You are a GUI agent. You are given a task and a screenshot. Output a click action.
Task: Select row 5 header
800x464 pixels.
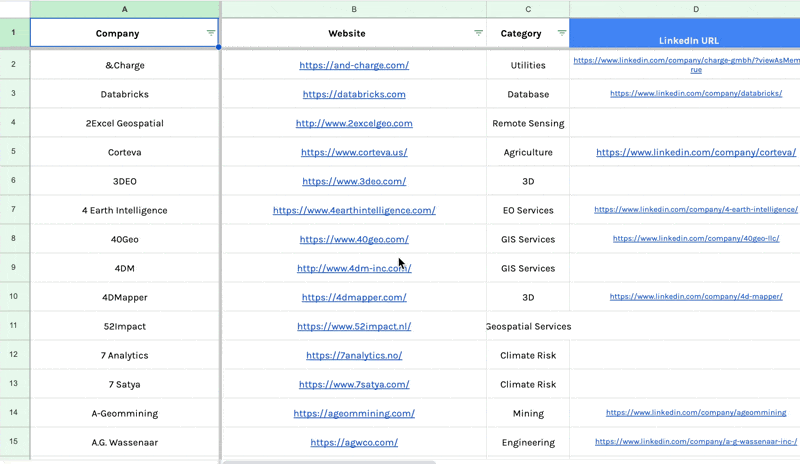(x=14, y=152)
